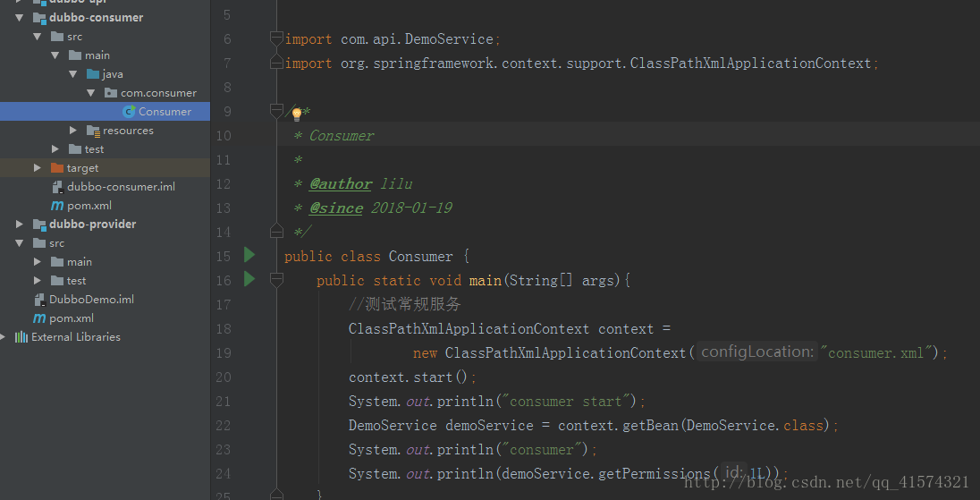Click the Consumer class name in declaration
This screenshot has width=980, height=500.
coord(420,256)
